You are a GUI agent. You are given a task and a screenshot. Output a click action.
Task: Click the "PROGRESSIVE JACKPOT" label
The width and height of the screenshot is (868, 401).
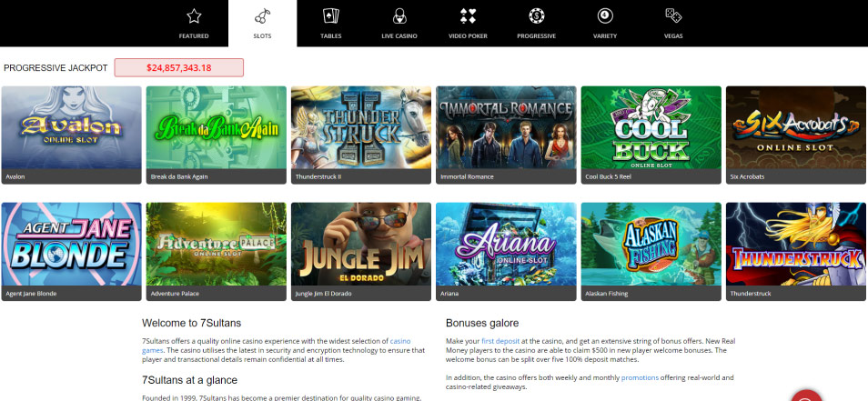click(x=56, y=68)
